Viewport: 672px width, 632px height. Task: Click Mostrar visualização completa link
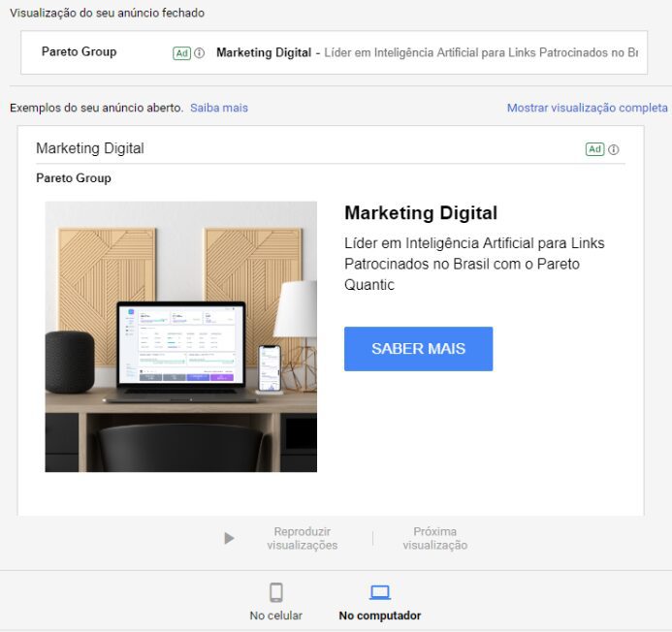pos(587,108)
